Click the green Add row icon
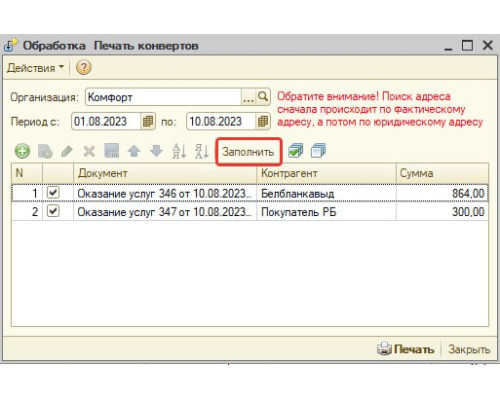 (22, 151)
